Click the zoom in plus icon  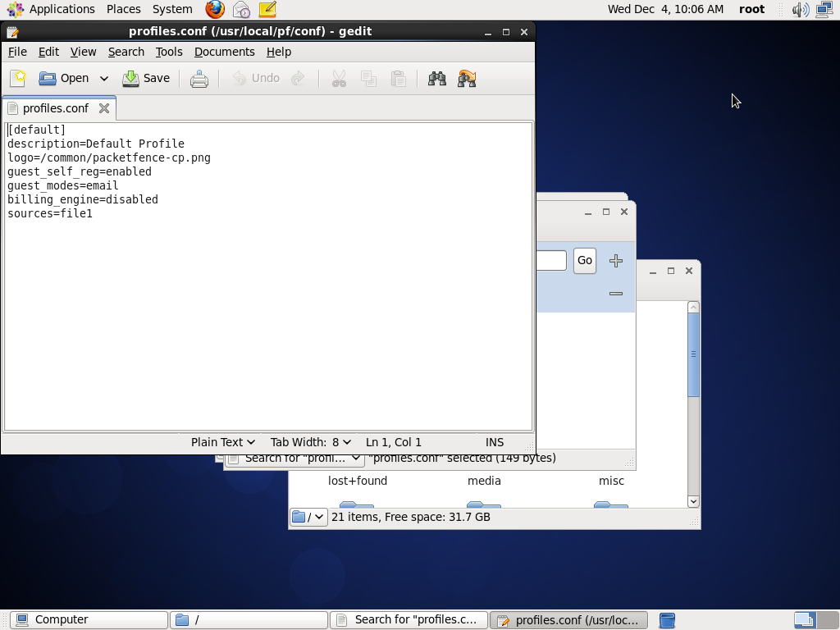[x=616, y=261]
